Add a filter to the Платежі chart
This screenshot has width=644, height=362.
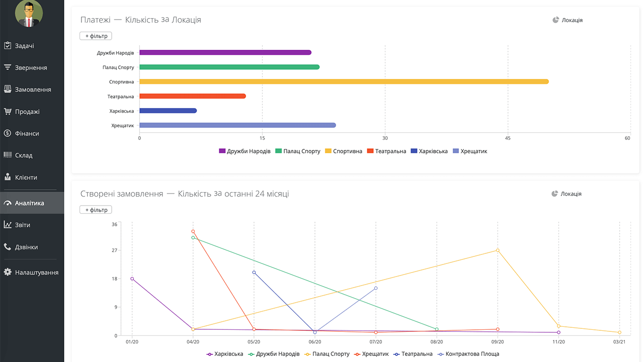[96, 36]
